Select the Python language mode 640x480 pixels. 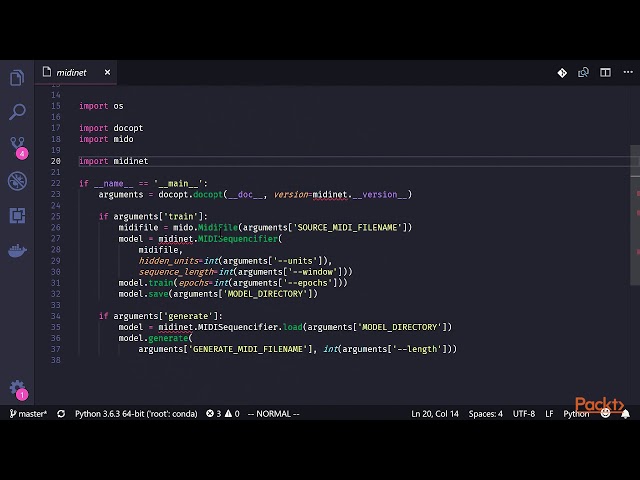tap(576, 414)
